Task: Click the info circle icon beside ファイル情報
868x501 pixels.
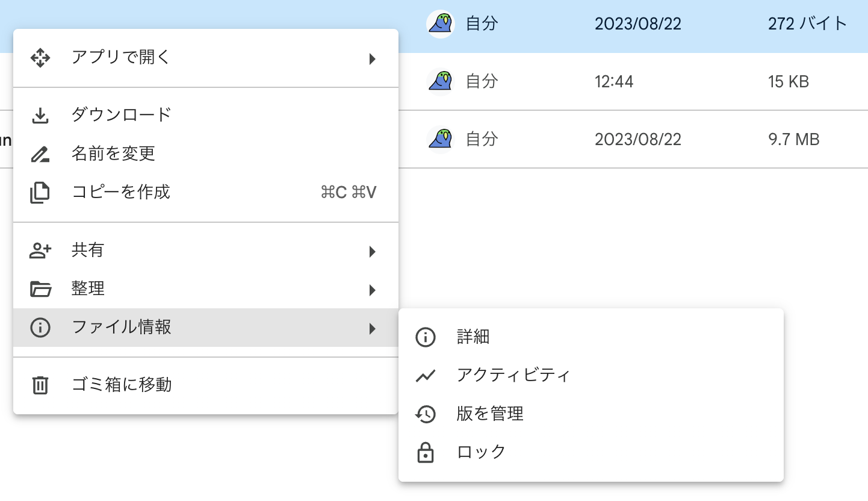Action: (40, 328)
